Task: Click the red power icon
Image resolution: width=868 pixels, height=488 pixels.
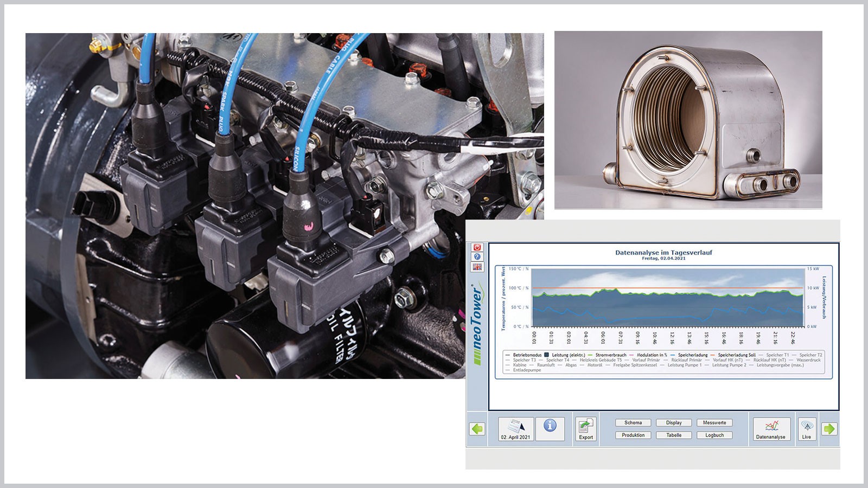Action: coord(477,248)
